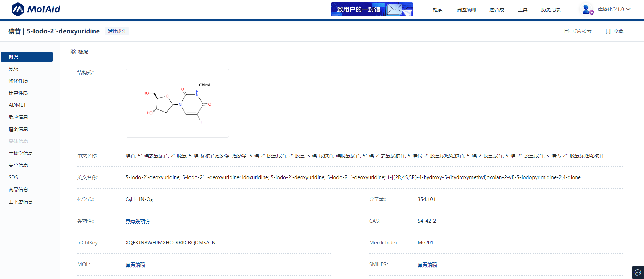
Task: Open the 工具 tools menu
Action: [523, 10]
